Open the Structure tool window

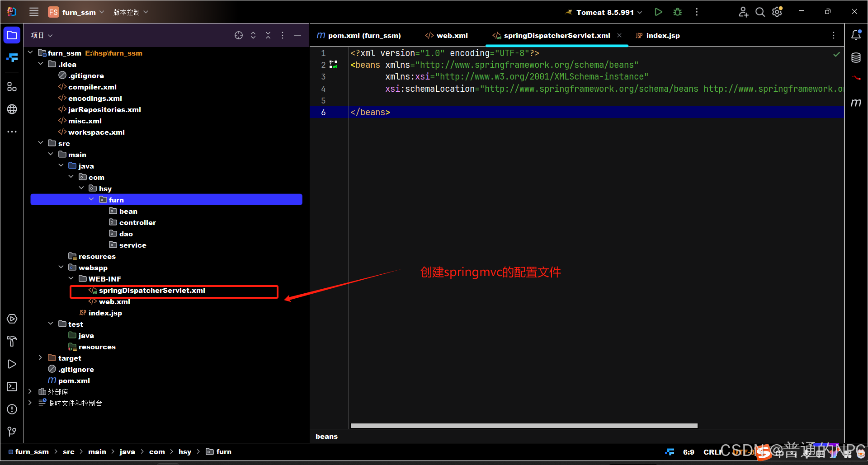coord(12,86)
